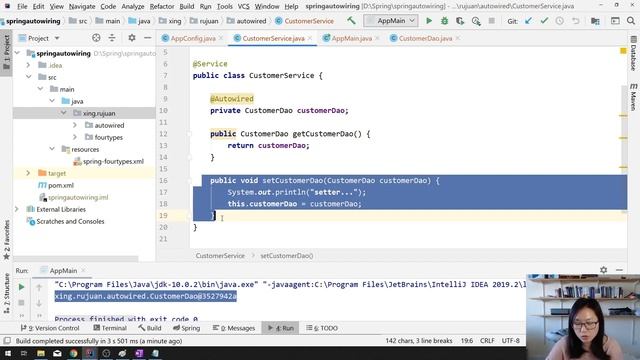
Task: Open 6: TODO tool window
Action: click(x=322, y=328)
